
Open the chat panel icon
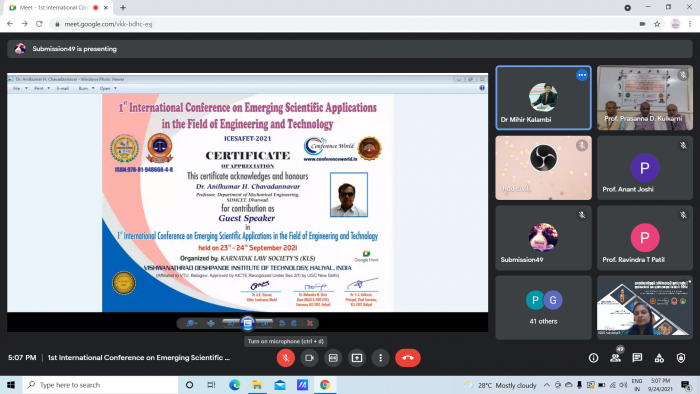tap(637, 358)
